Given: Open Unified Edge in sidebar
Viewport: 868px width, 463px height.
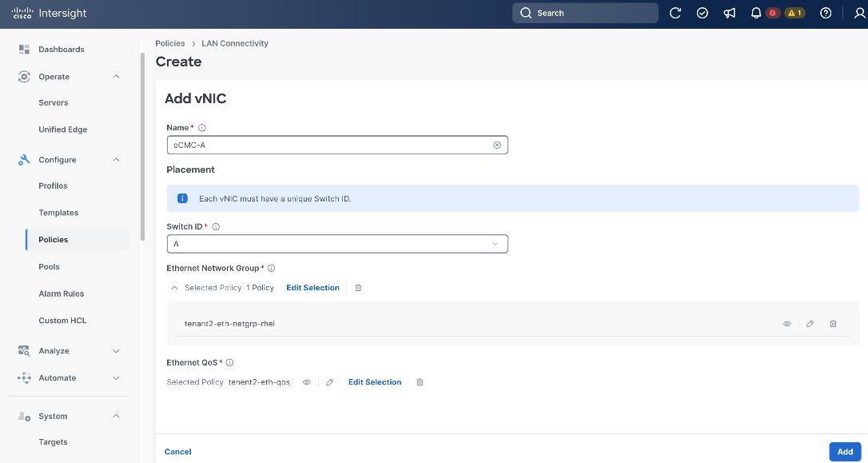Looking at the screenshot, I should tap(63, 130).
